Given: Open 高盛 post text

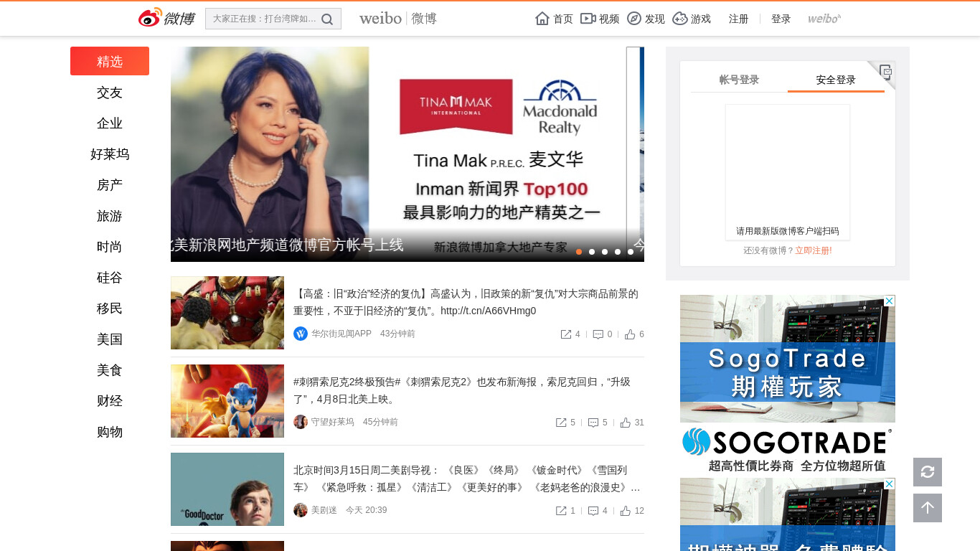Looking at the screenshot, I should point(466,302).
